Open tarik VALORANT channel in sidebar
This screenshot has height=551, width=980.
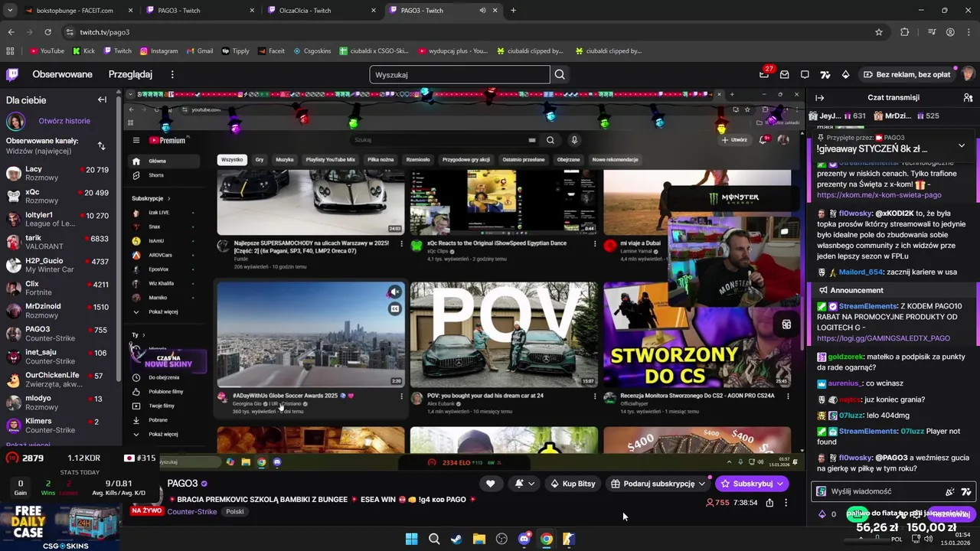click(58, 242)
